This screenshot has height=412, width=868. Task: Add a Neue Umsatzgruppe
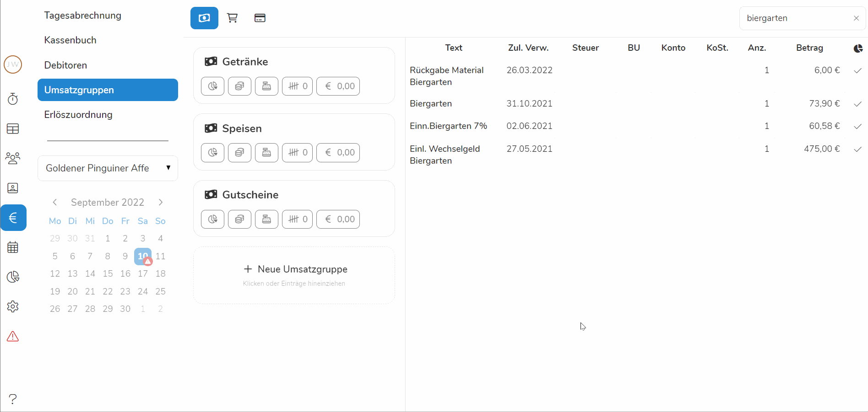click(294, 270)
